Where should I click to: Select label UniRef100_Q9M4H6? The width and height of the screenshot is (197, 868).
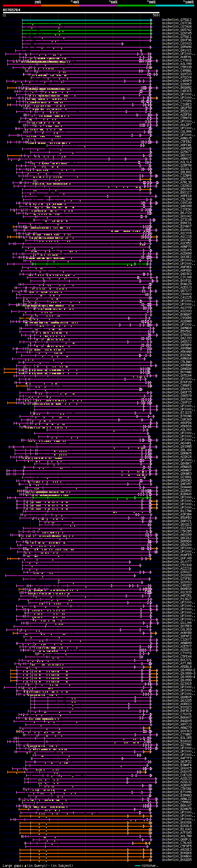click(x=177, y=47)
